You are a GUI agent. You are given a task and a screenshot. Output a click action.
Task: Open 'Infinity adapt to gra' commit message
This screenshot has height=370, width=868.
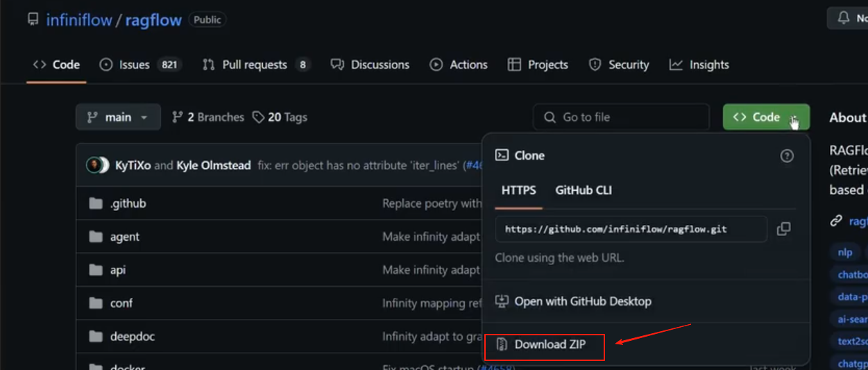[x=432, y=337]
